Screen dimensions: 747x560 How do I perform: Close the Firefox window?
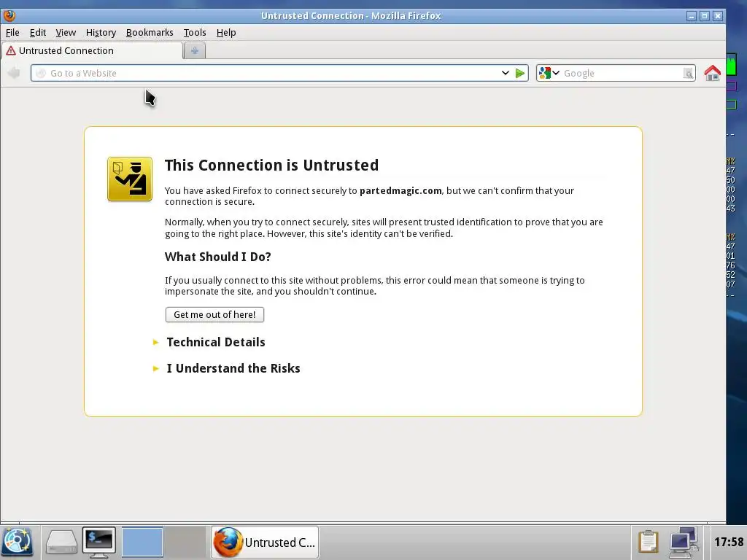click(718, 16)
